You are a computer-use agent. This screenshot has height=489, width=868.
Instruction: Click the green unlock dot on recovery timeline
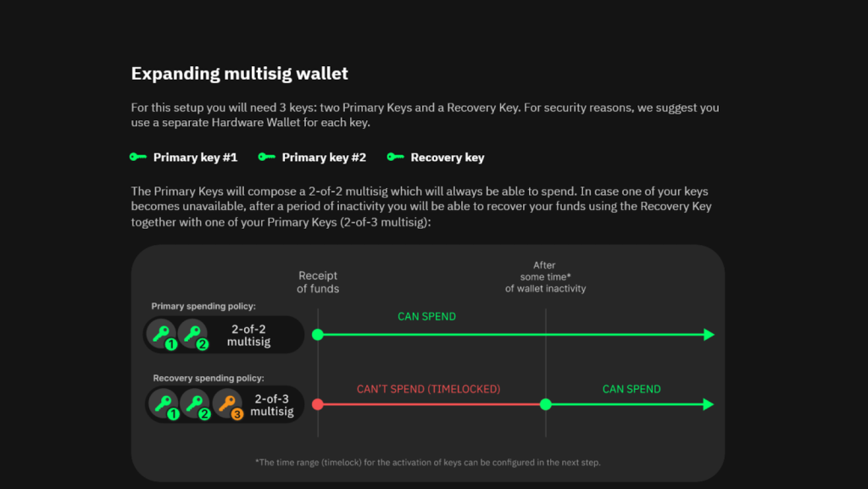pos(546,404)
